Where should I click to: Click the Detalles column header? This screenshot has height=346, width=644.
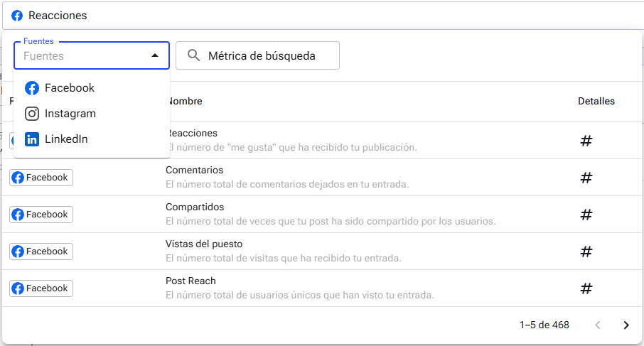pos(596,101)
